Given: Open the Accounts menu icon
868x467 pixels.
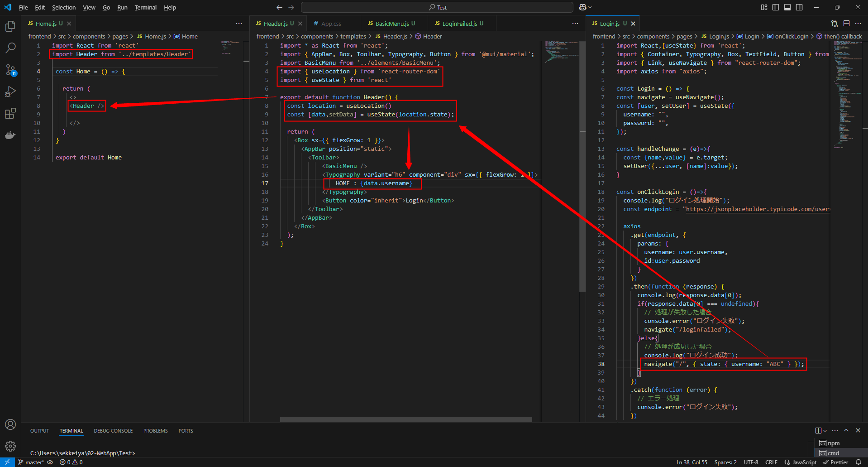Looking at the screenshot, I should click(x=10, y=424).
